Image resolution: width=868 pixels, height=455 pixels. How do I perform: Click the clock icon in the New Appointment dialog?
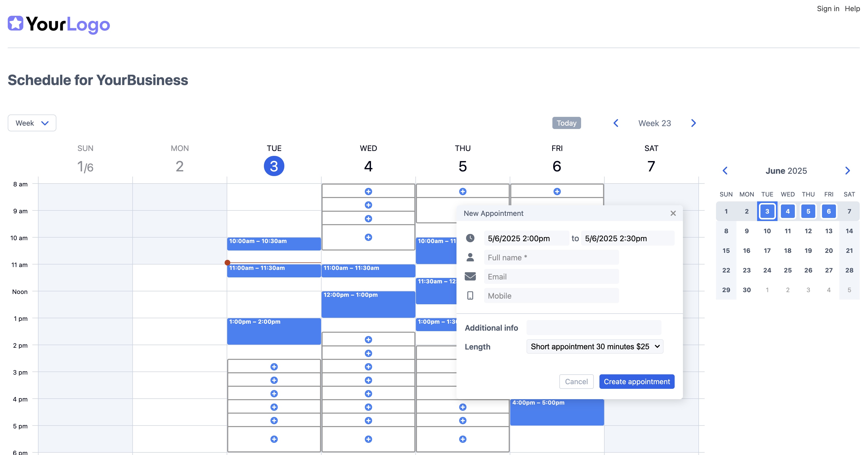pyautogui.click(x=470, y=238)
